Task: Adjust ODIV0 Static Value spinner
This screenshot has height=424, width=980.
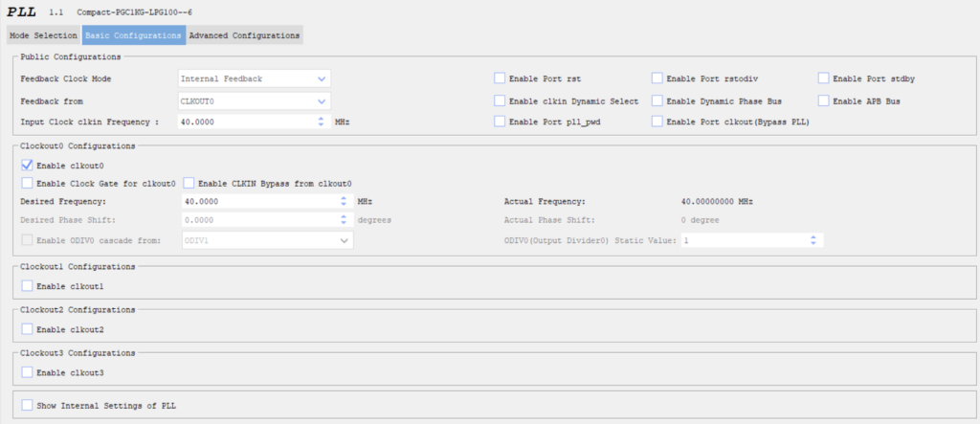Action: click(813, 240)
